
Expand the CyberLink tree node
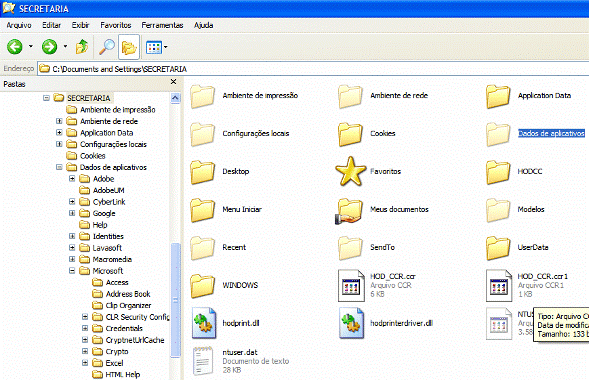pos(72,202)
